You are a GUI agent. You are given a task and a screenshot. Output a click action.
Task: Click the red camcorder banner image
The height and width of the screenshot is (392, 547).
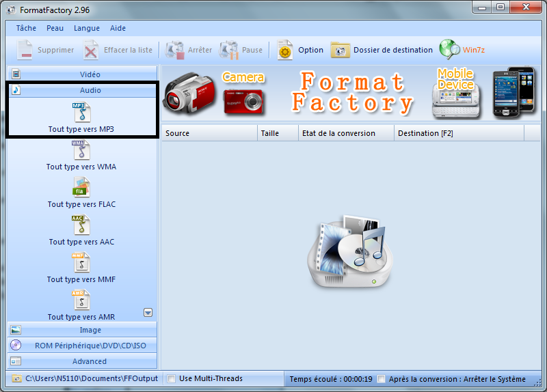click(x=189, y=93)
